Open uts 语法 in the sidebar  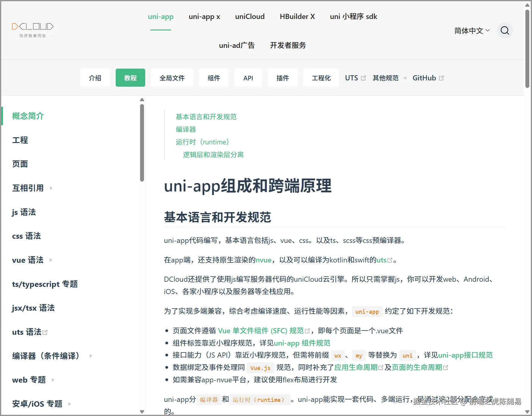27,332
